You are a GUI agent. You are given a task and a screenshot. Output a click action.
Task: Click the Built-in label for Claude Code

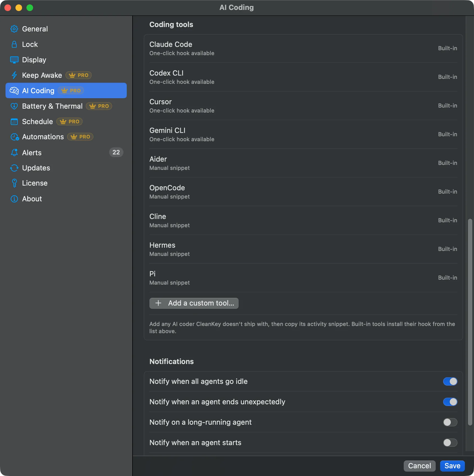point(448,48)
